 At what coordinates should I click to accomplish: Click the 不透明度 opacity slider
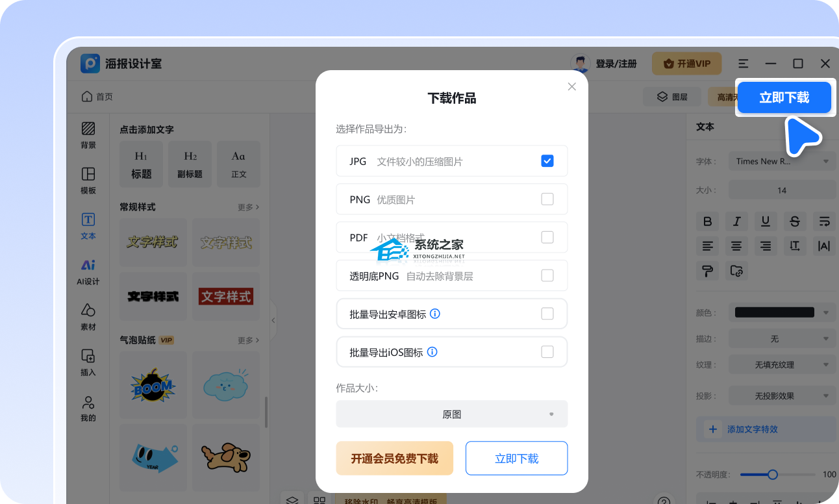777,475
